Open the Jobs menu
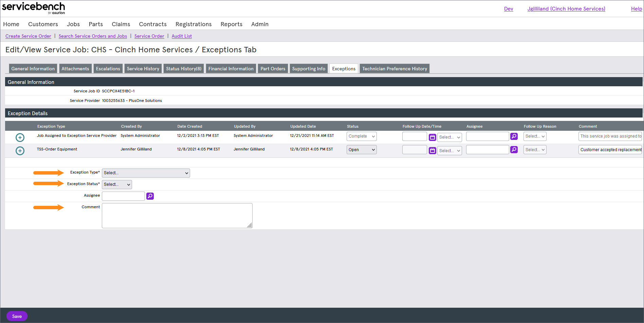This screenshot has height=323, width=644. pos(73,24)
